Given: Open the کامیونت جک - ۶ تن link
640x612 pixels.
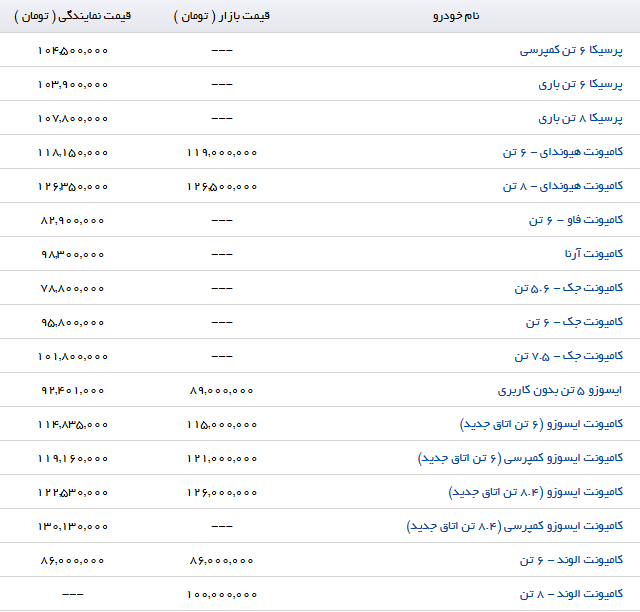Looking at the screenshot, I should coord(574,322).
